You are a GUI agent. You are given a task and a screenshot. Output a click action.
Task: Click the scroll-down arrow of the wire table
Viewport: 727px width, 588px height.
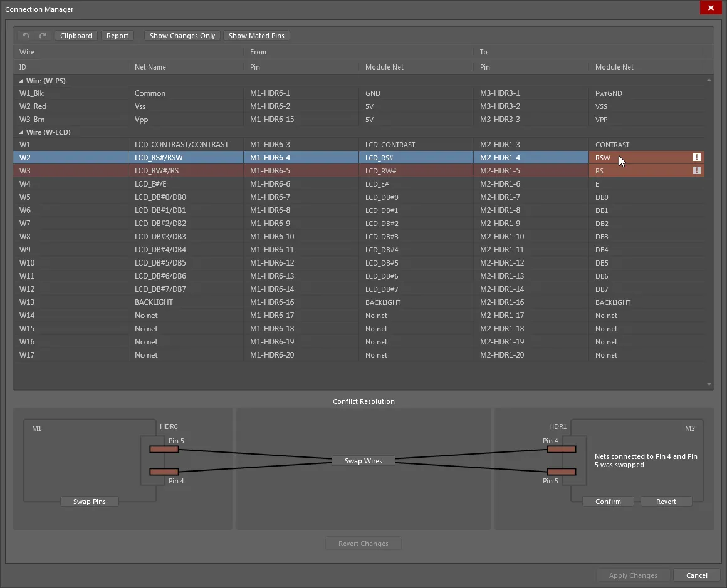click(709, 384)
